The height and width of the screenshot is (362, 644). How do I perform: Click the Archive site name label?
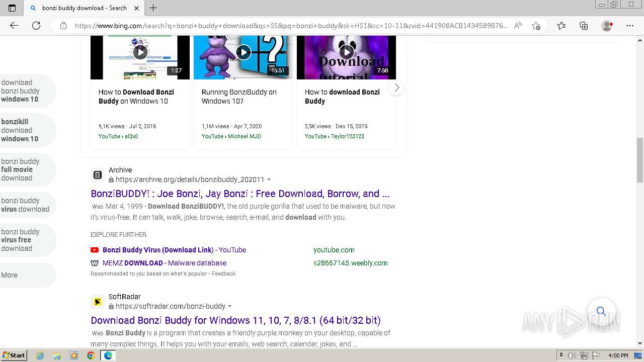[120, 170]
